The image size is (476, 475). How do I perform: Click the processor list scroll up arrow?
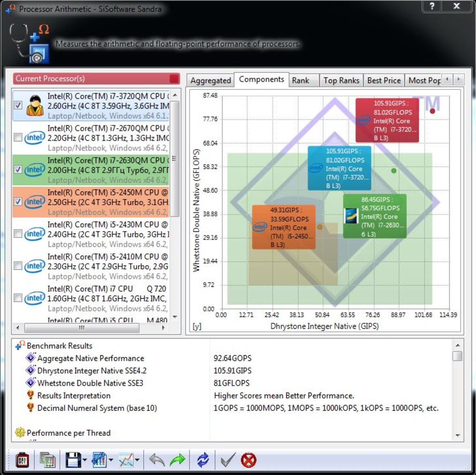pos(175,95)
